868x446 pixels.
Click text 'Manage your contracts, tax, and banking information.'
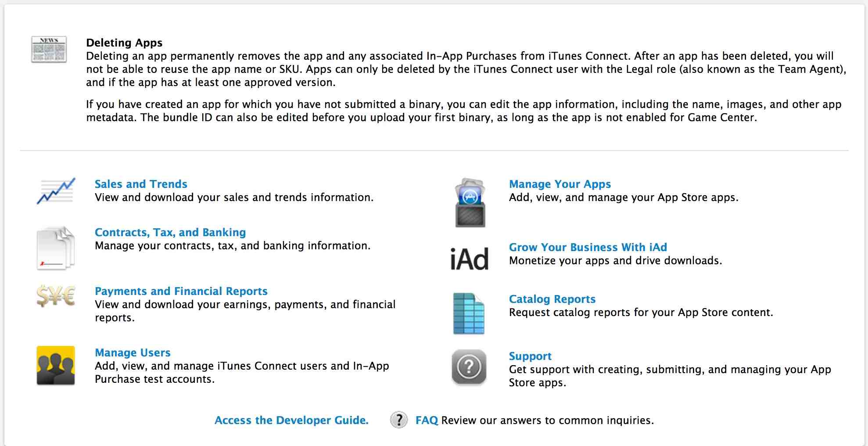[233, 246]
